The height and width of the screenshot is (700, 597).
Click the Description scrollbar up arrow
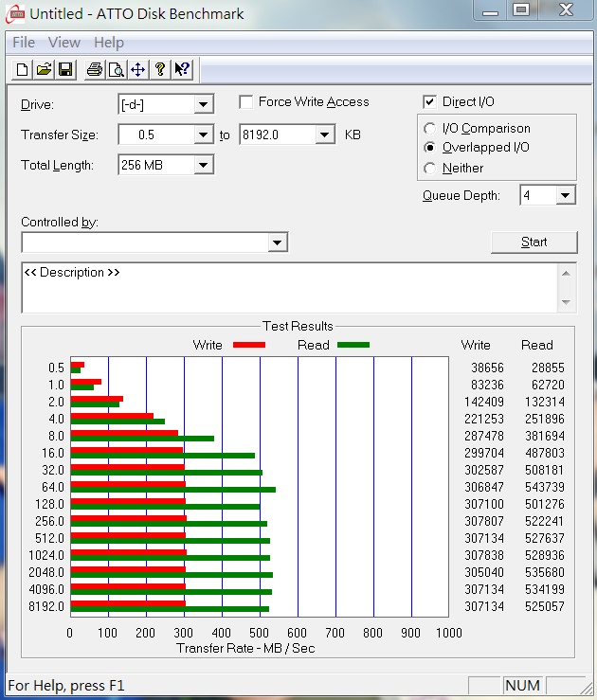pyautogui.click(x=566, y=273)
